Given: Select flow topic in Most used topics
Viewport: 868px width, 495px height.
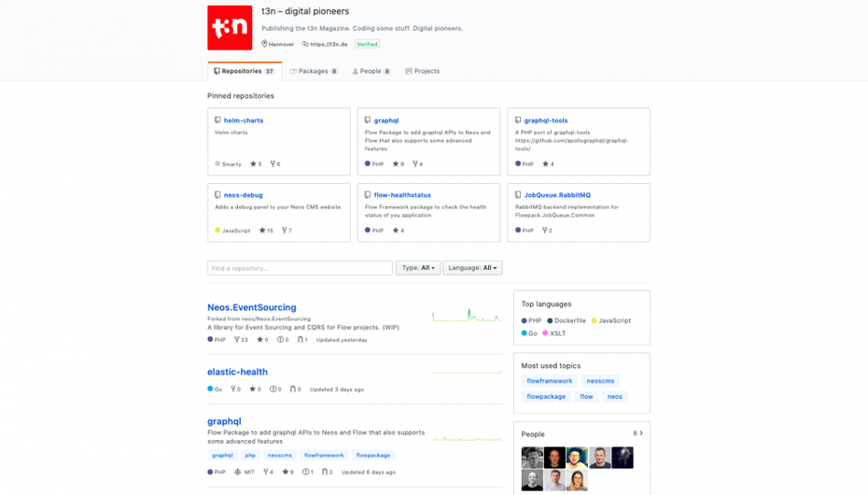Looking at the screenshot, I should tap(586, 396).
